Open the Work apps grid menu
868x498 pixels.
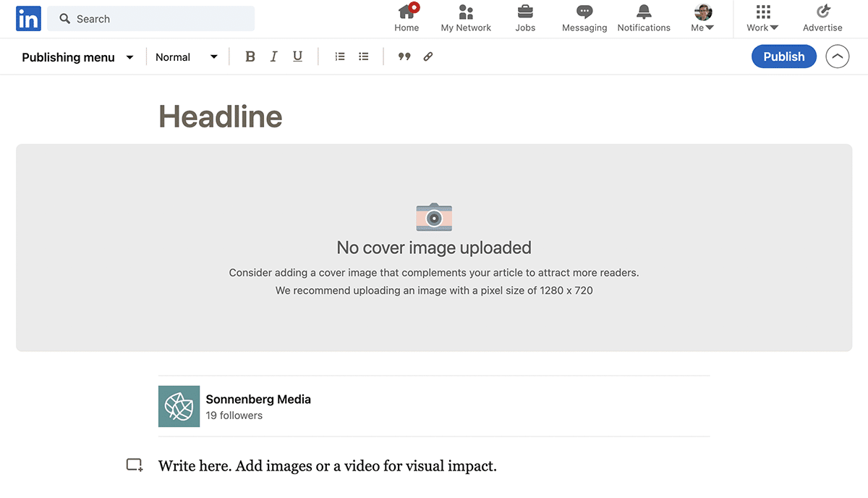762,18
